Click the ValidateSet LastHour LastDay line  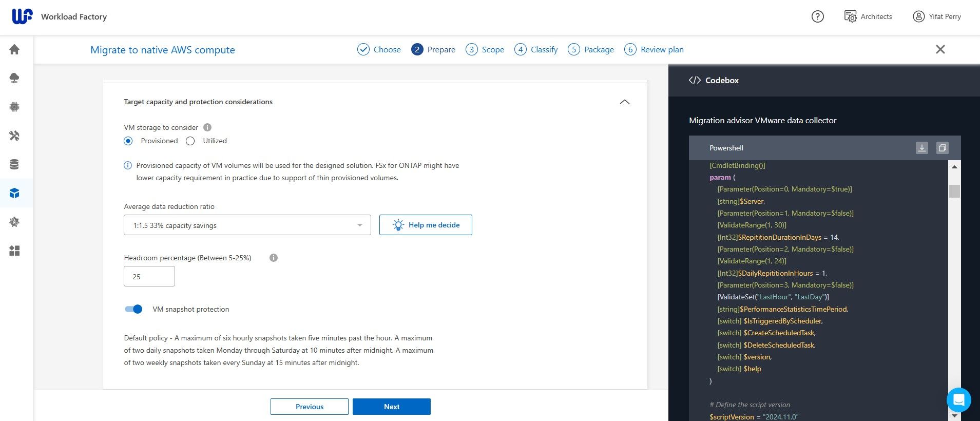[773, 297]
